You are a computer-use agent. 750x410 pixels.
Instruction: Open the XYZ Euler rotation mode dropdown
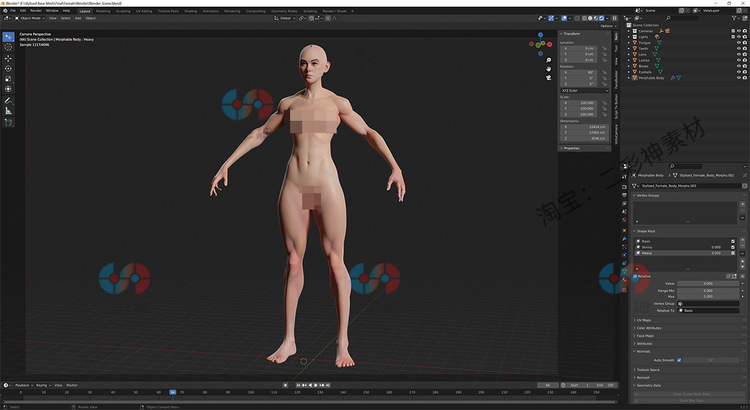[x=585, y=90]
